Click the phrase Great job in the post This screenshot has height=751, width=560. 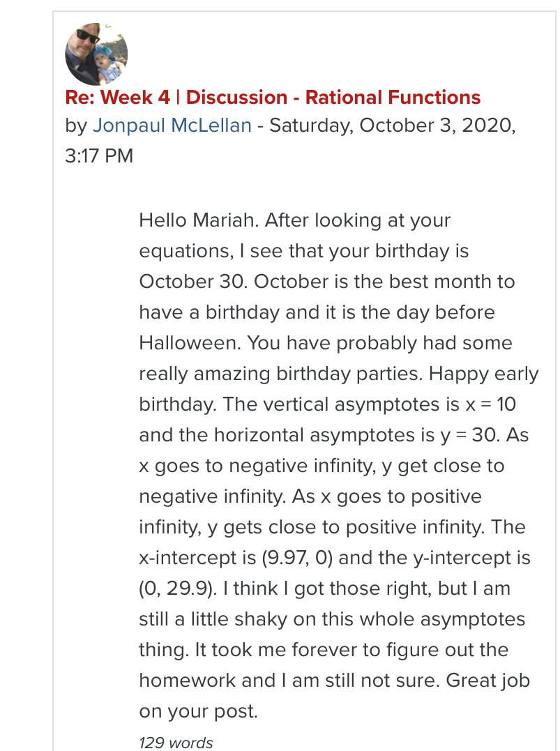tap(487, 681)
